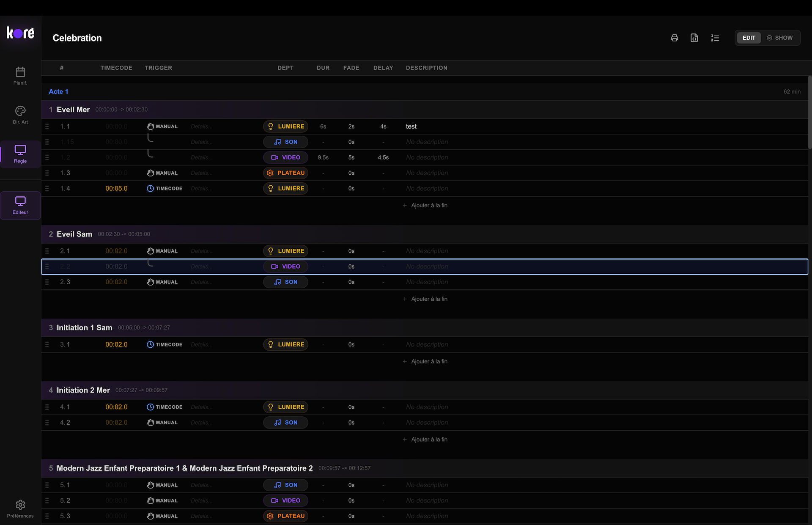Click Ajouter à la fin under Eveil Mer

pos(425,206)
